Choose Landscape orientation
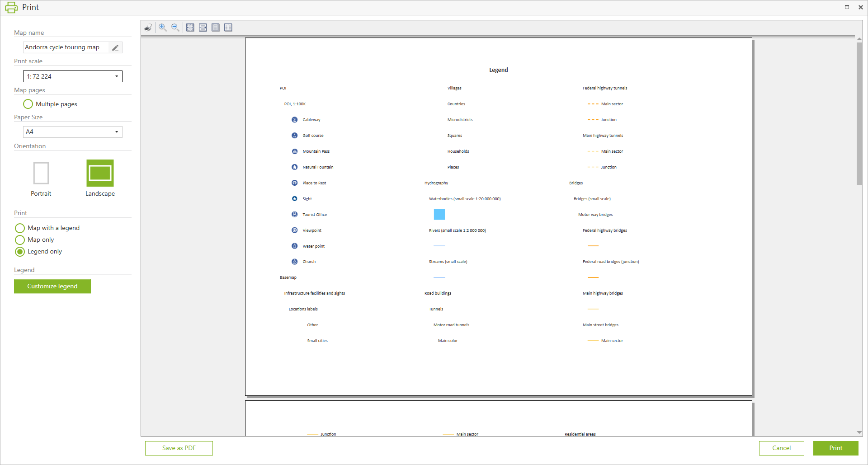Screen dimensions: 868x465 (x=100, y=174)
